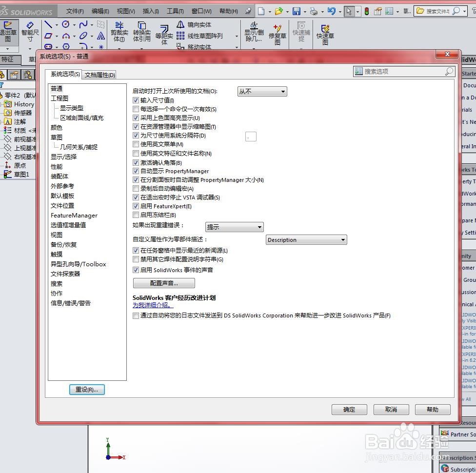This screenshot has width=476, height=473.
Task: Click the Linear Sketch Pattern icon
Action: (180, 36)
